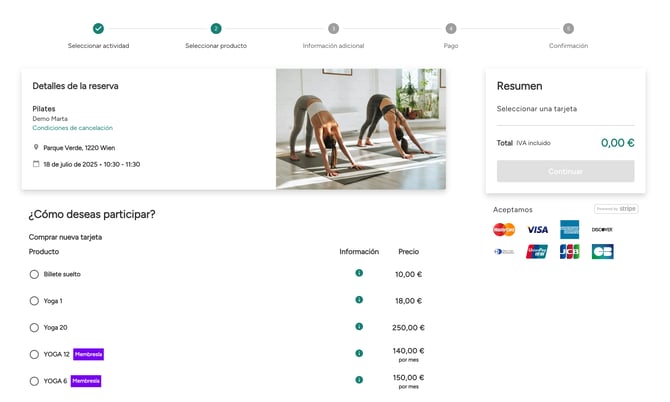Open info icon for Yoga 1
670x402 pixels.
coord(359,300)
